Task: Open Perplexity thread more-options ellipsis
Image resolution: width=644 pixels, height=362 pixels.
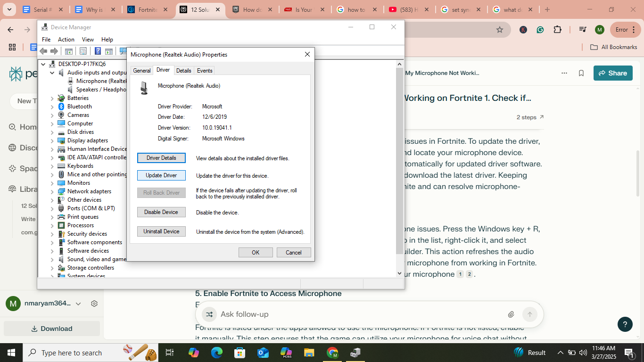Action: tap(564, 73)
